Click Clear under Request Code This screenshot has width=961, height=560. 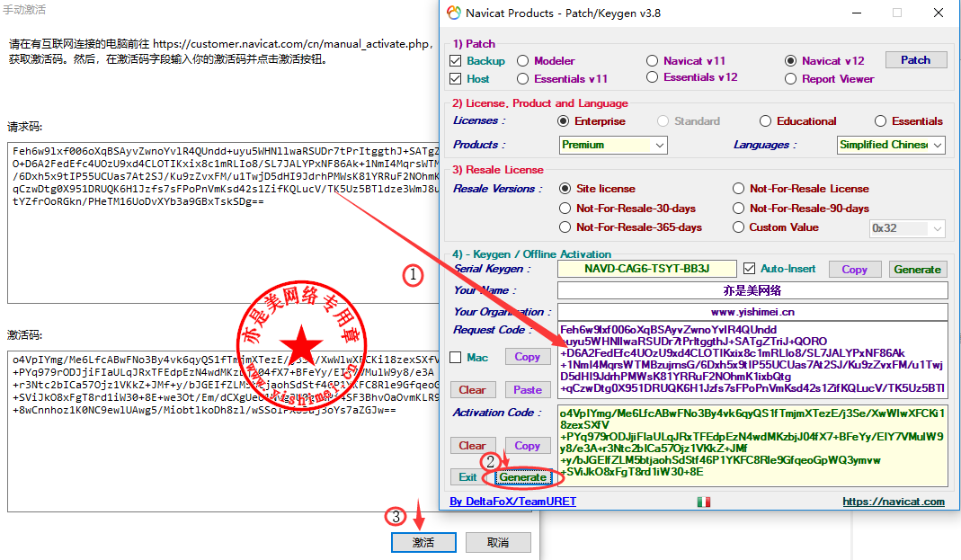(x=473, y=390)
